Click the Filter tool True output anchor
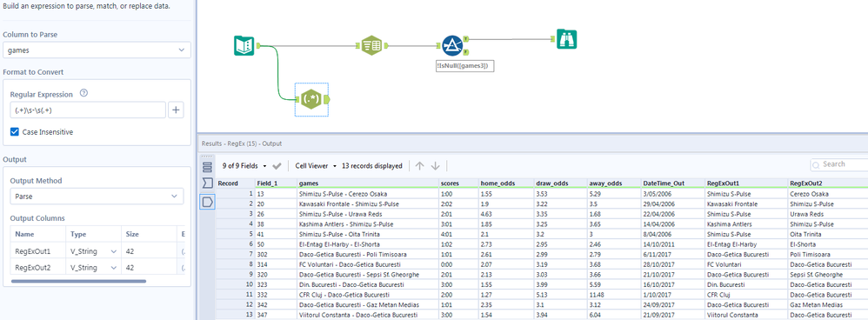 [x=466, y=39]
